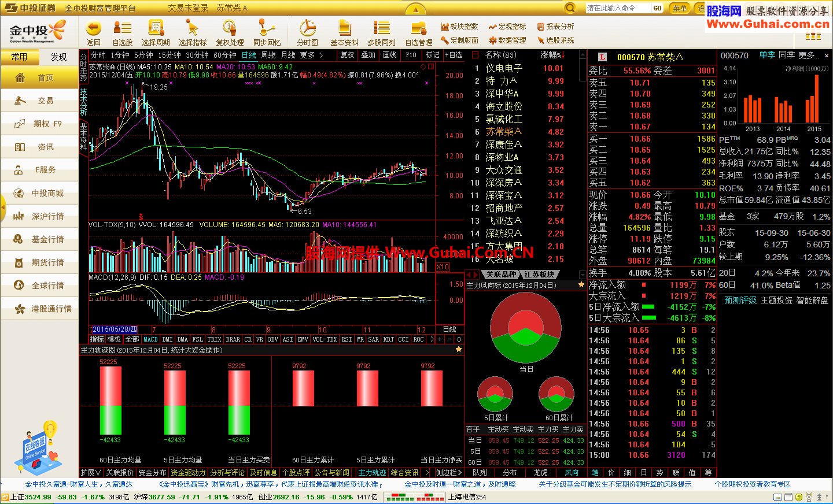This screenshot has width=833, height=504.
Task: Toggle the RSI indicator
Action: click(347, 339)
